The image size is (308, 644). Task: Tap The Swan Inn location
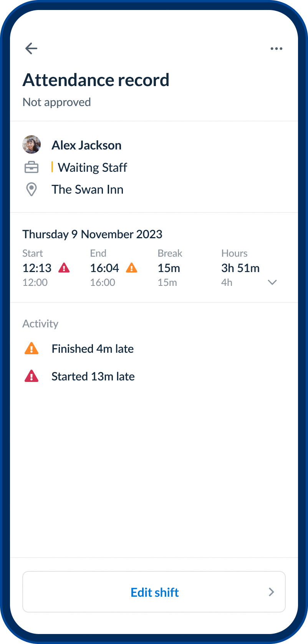(x=88, y=189)
